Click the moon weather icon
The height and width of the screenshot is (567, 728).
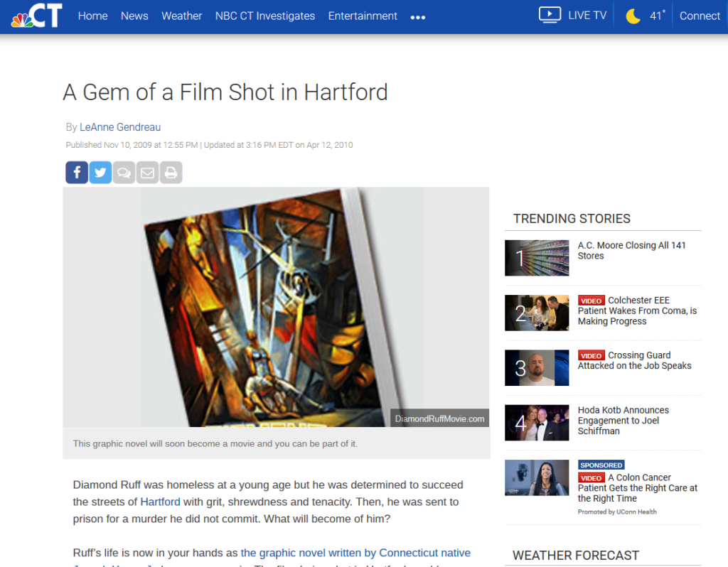[x=633, y=16]
